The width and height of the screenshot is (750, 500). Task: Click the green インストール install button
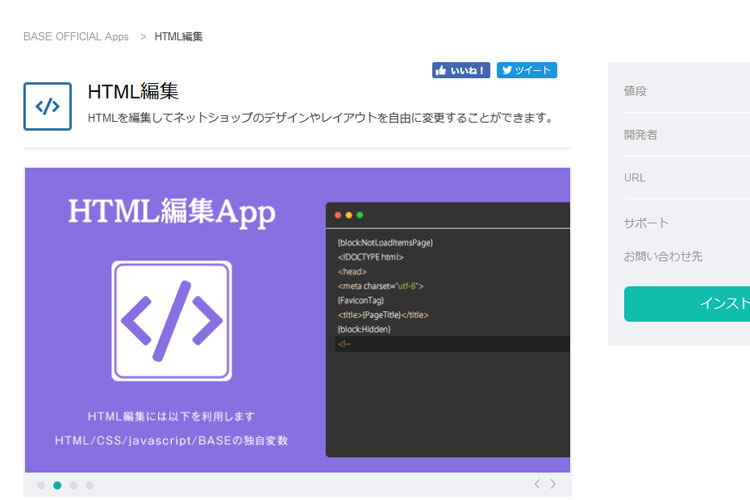tap(700, 304)
